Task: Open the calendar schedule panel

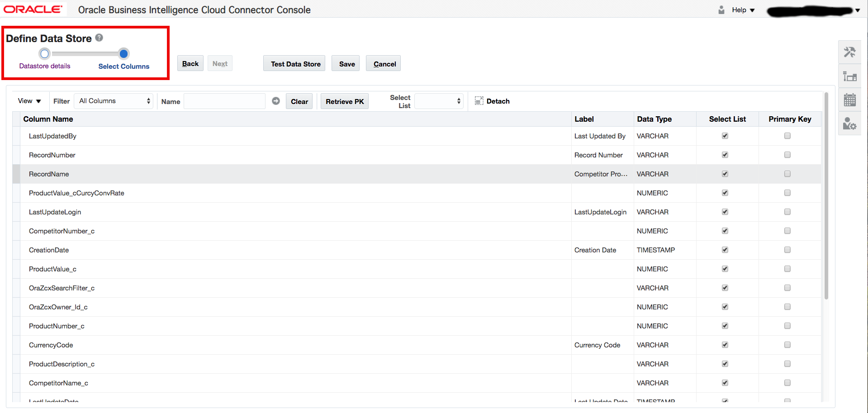Action: 849,100
